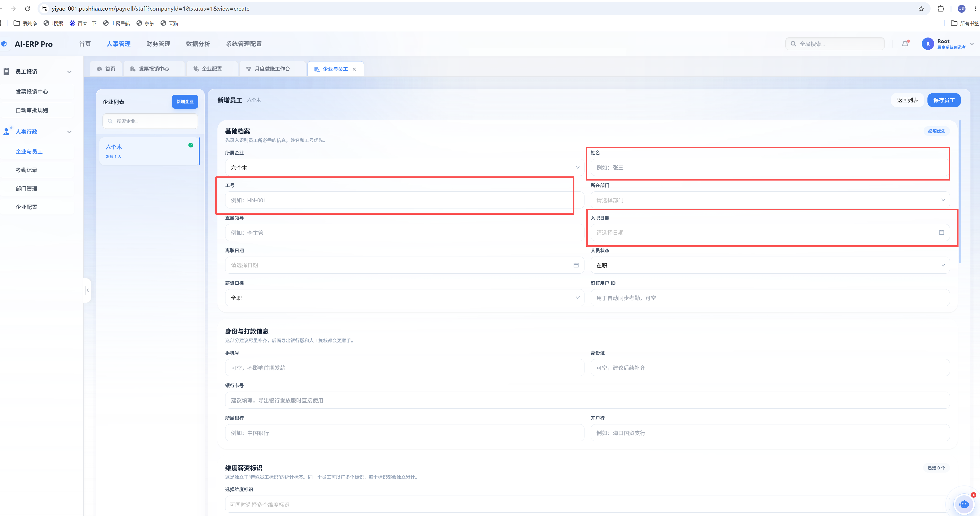Go to 首页 in top navigation
This screenshot has width=980, height=516.
(x=85, y=44)
